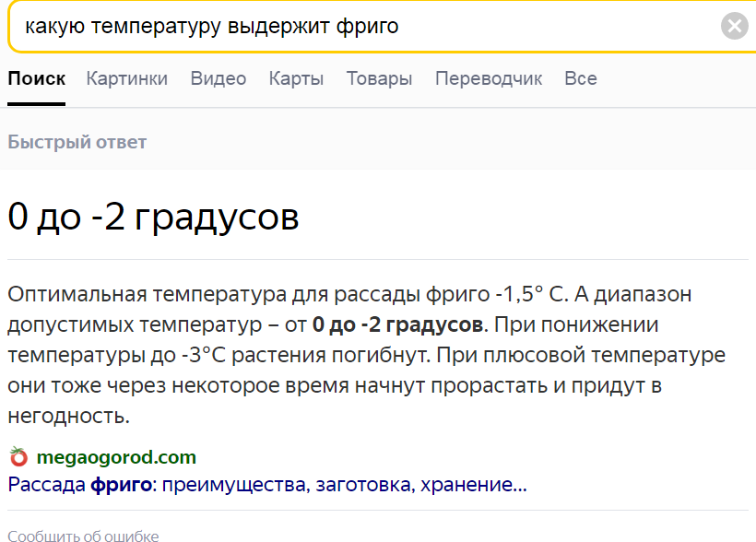The height and width of the screenshot is (542, 756).
Task: Click the bold '0 до -2 градусов' in the snippet
Action: (x=397, y=325)
